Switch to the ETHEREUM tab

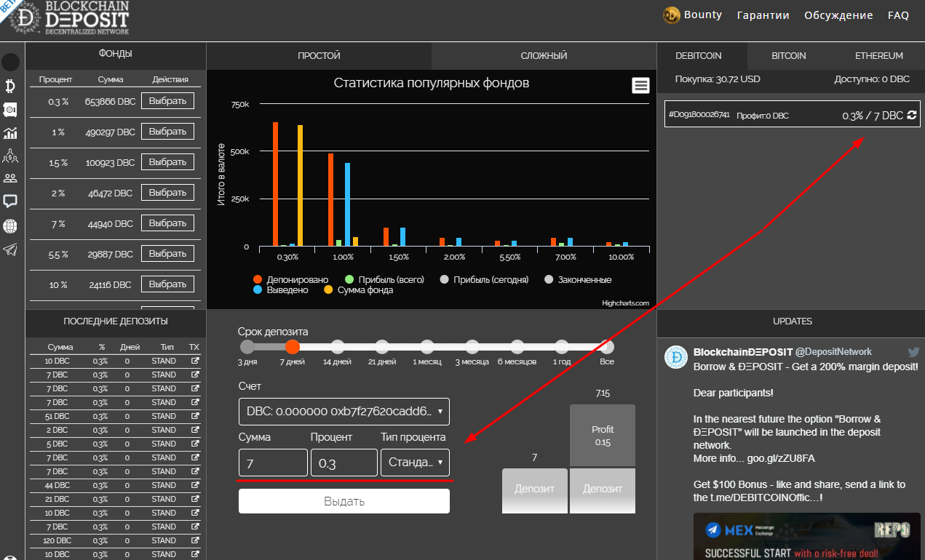tap(878, 55)
